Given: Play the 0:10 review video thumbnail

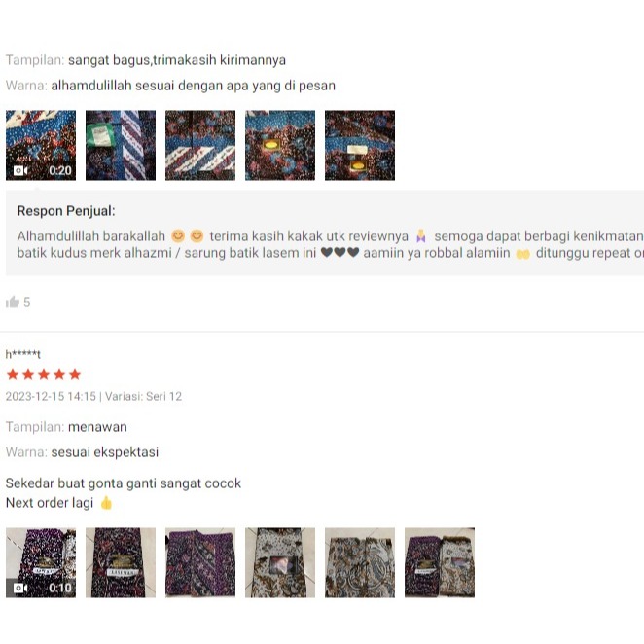Looking at the screenshot, I should 41,562.
